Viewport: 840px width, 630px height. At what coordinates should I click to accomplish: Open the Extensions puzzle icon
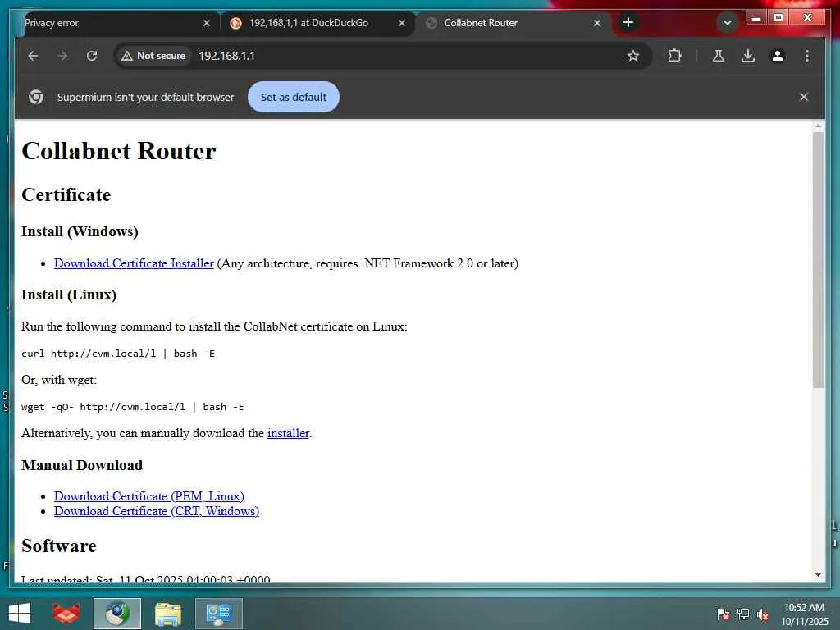point(674,56)
